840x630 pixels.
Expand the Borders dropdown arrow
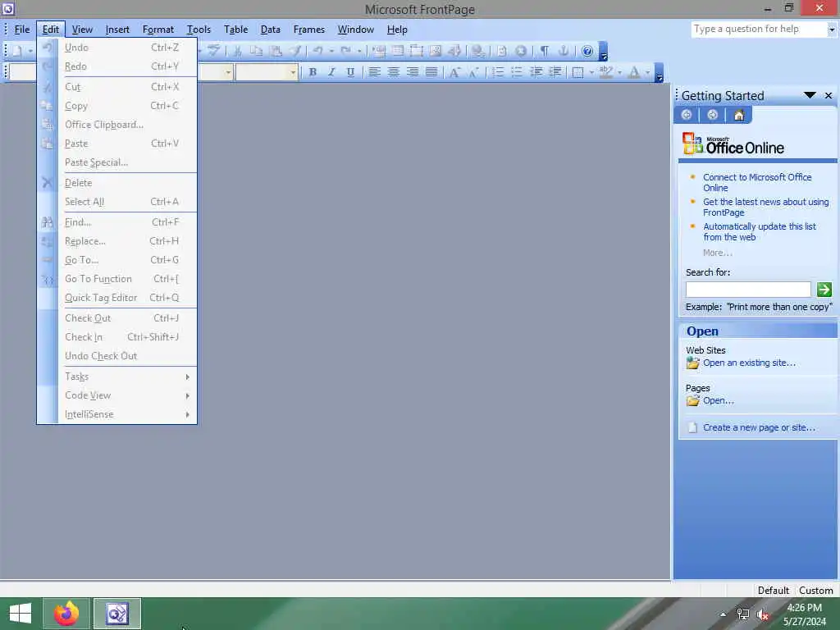[591, 72]
